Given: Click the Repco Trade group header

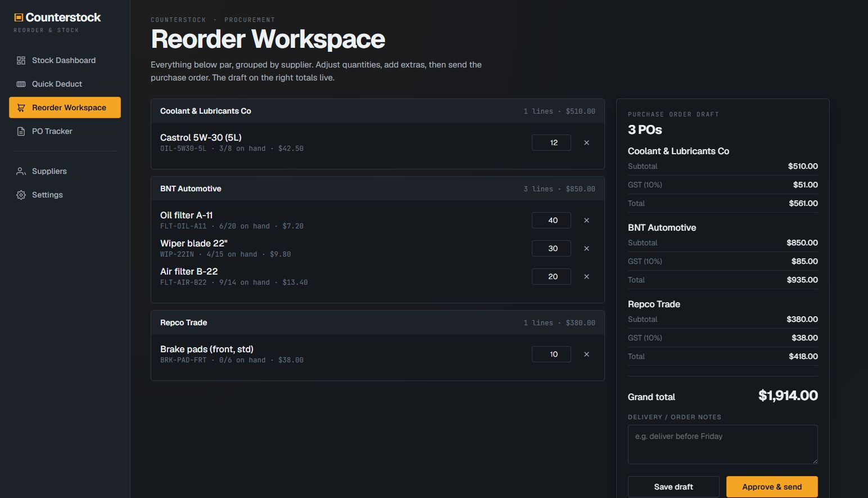Looking at the screenshot, I should (378, 322).
